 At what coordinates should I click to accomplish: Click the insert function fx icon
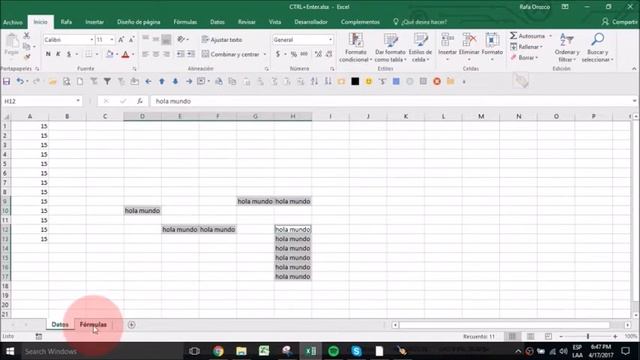click(140, 101)
